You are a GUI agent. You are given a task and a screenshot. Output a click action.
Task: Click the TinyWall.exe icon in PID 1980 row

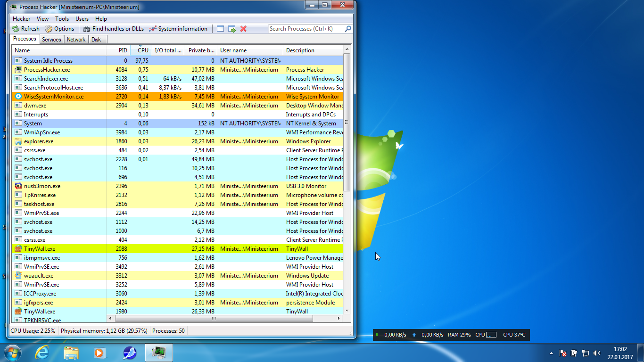(18, 312)
